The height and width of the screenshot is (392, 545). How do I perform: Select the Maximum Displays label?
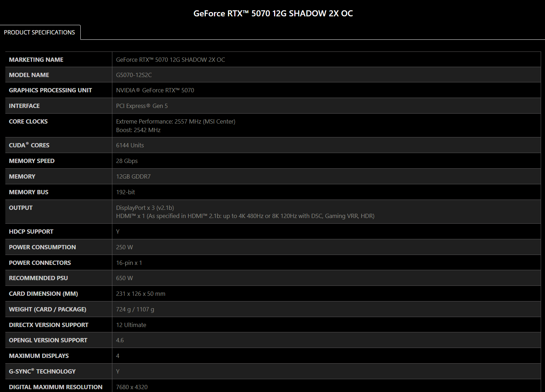pyautogui.click(x=39, y=356)
